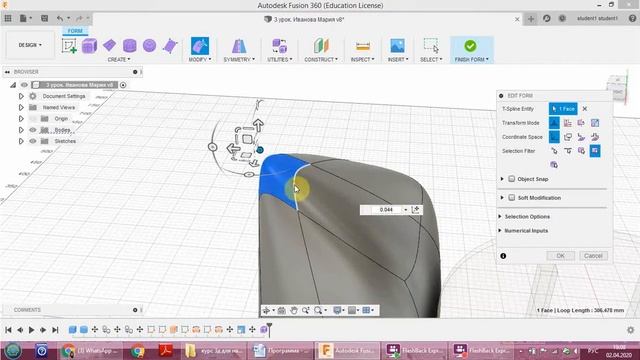Open a new design tab with plus
The image size is (640, 360).
pyautogui.click(x=531, y=19)
